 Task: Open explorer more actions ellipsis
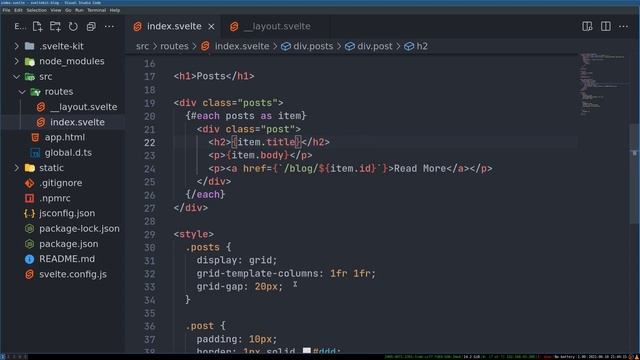[109, 27]
